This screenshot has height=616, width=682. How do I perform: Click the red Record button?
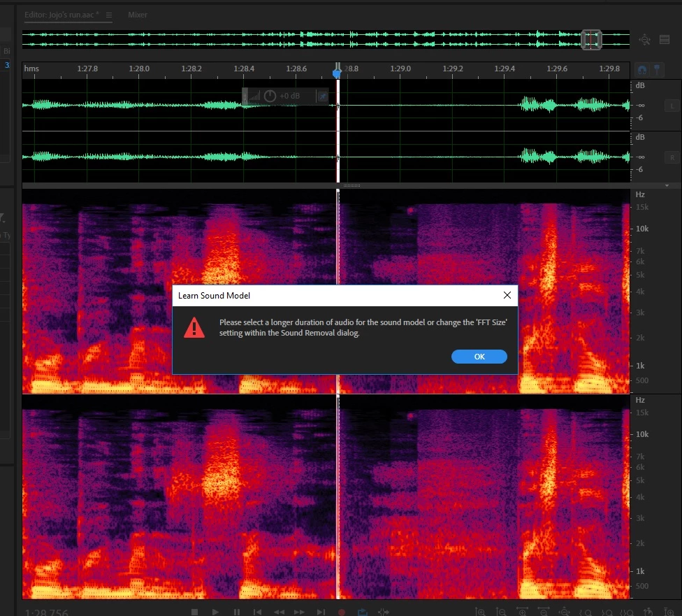pos(342,612)
